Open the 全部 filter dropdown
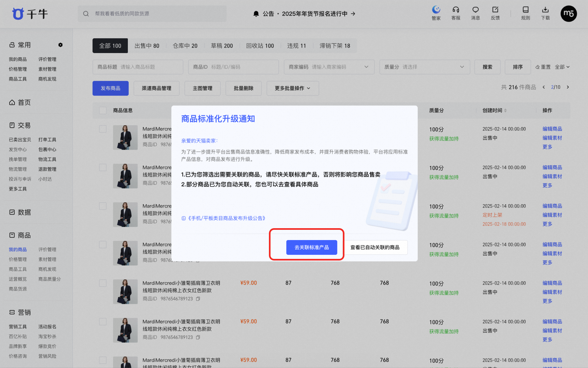 click(562, 67)
